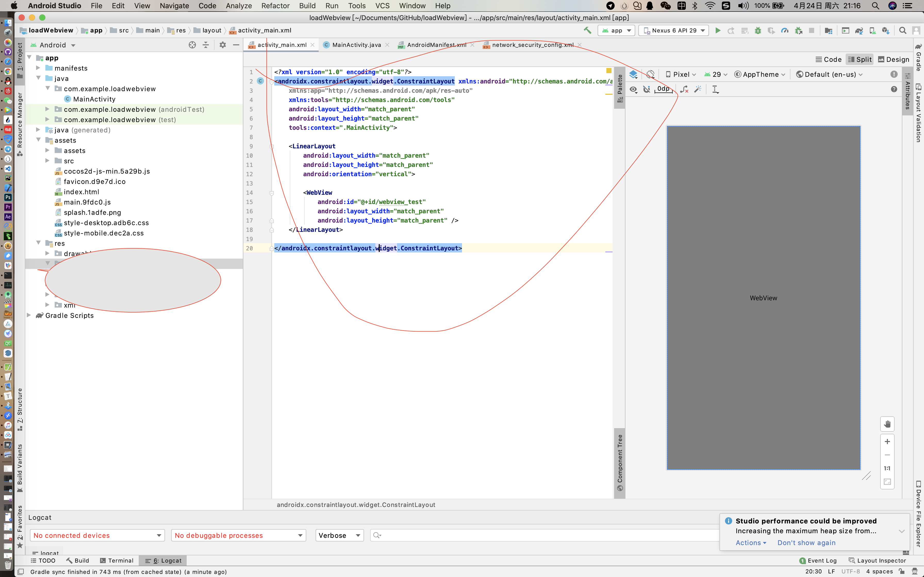The image size is (924, 577).
Task: Click the Make Project hammer icon
Action: (x=587, y=31)
